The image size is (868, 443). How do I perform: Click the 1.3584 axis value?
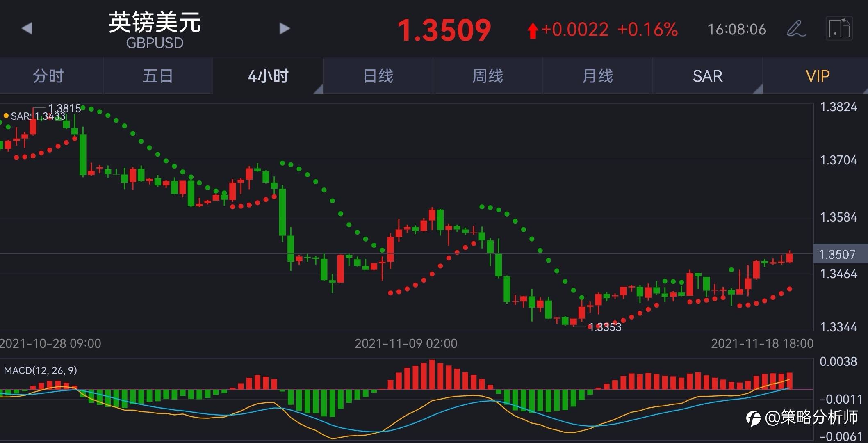click(x=838, y=217)
